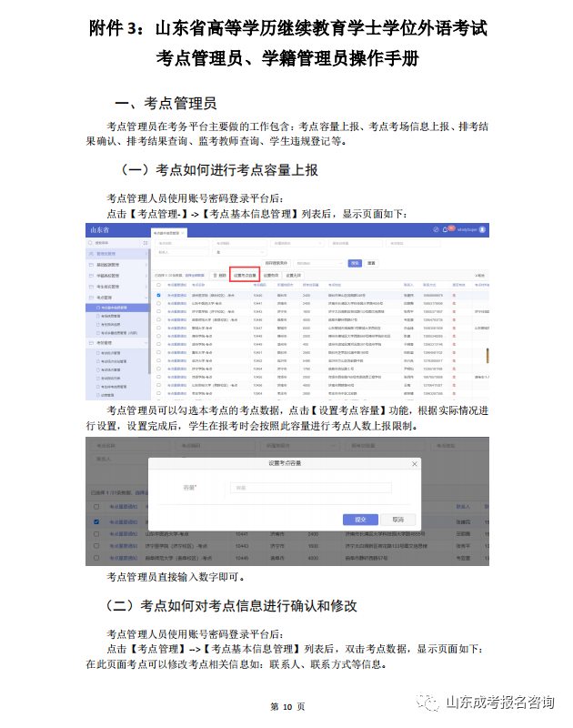Open the 所属地市 dropdown on the list page
Screen dimensions: 573x728
click(x=297, y=243)
